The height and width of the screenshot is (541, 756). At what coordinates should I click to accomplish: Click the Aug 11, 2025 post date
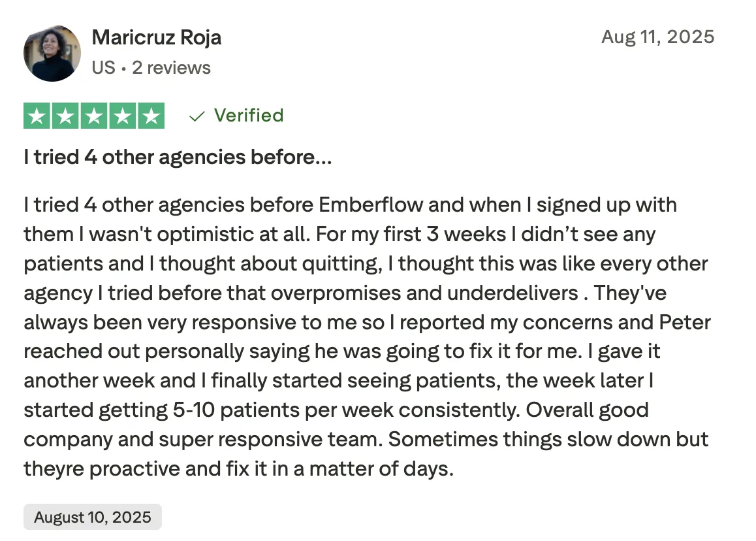[657, 37]
